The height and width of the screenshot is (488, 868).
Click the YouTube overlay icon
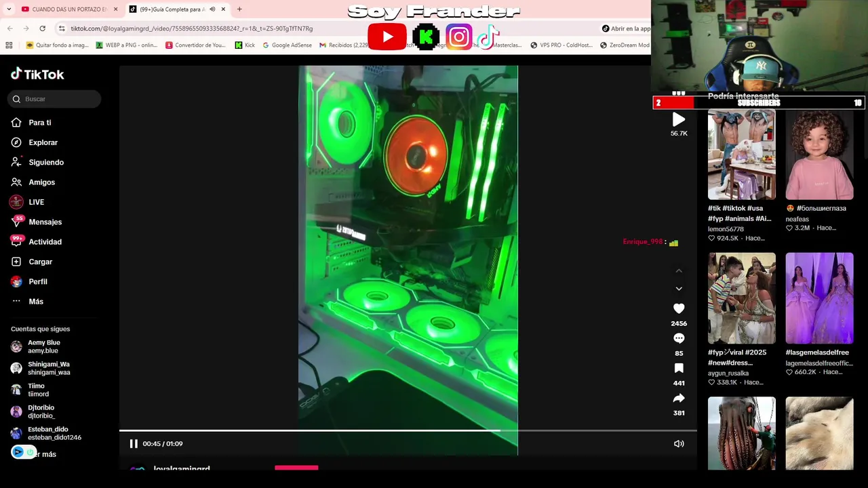coord(387,37)
